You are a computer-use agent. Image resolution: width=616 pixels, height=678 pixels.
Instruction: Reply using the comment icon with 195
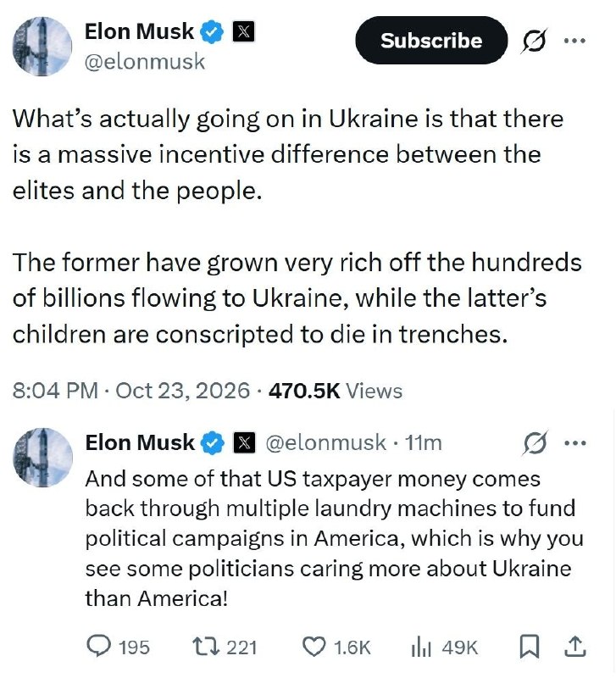pyautogui.click(x=118, y=647)
